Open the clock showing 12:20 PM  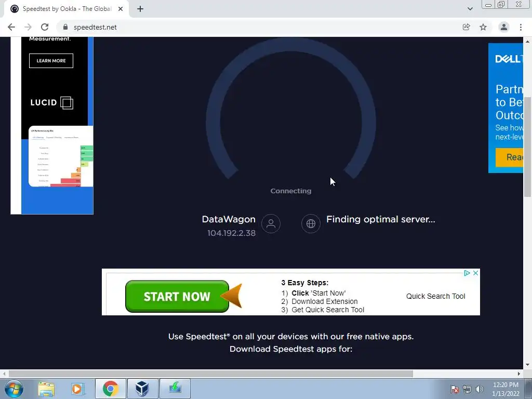coord(506,389)
